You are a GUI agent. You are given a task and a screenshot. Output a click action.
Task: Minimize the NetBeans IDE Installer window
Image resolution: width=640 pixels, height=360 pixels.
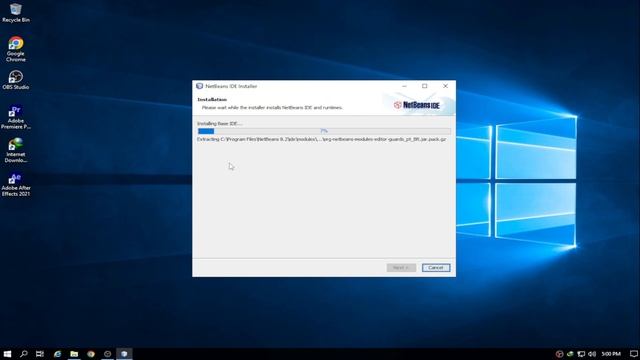click(404, 86)
